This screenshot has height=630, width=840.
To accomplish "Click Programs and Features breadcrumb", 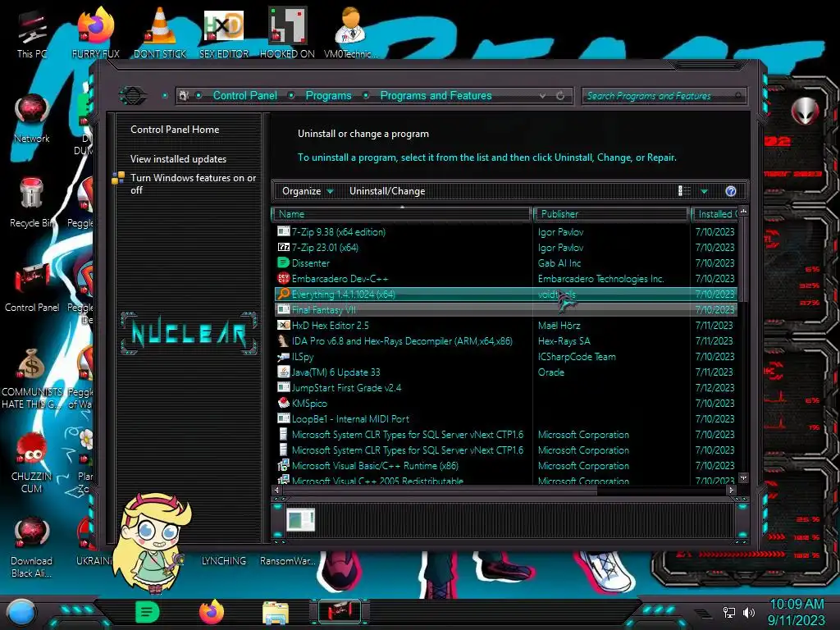I will pyautogui.click(x=436, y=96).
